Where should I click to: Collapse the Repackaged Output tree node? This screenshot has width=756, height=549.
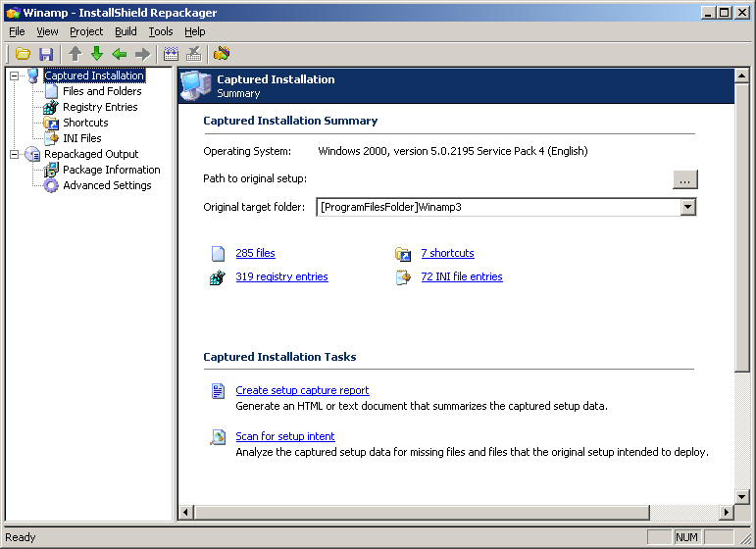coord(14,154)
